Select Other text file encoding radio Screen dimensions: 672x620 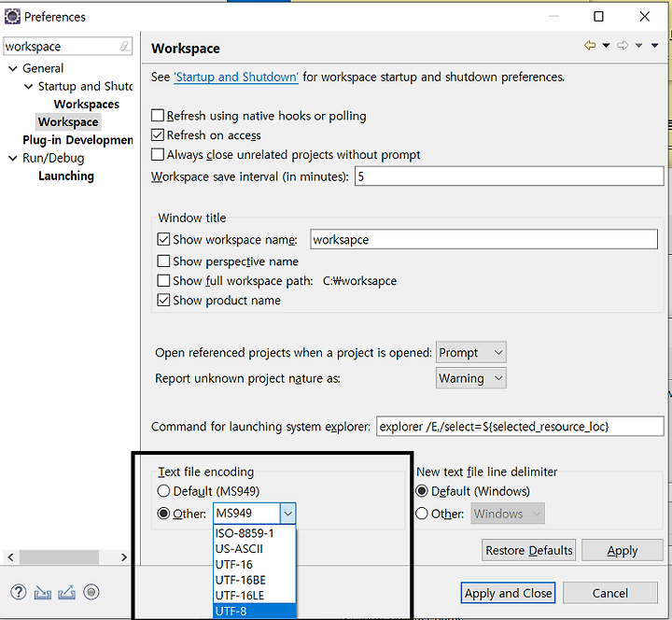(x=163, y=514)
